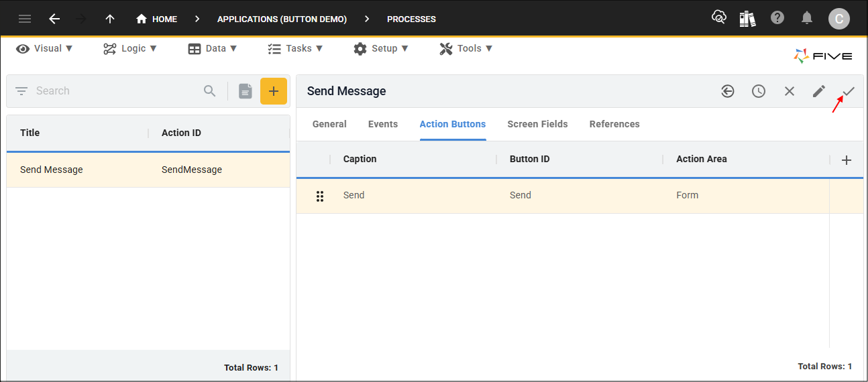Open the help question mark icon

(x=777, y=18)
